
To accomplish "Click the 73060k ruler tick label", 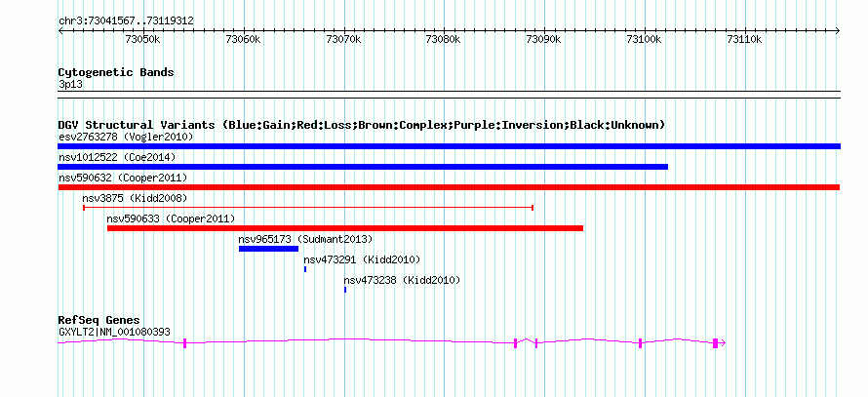I will (244, 40).
